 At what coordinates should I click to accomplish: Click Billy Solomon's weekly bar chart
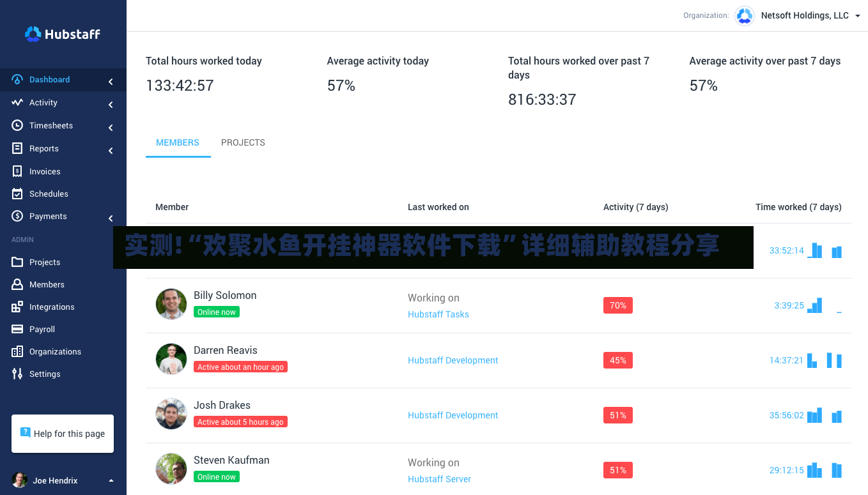(x=825, y=305)
